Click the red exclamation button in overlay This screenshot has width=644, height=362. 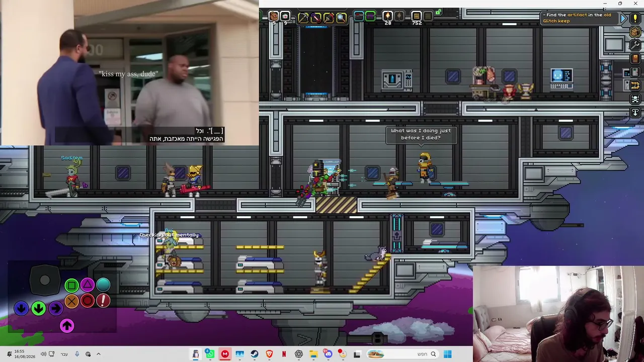click(103, 301)
